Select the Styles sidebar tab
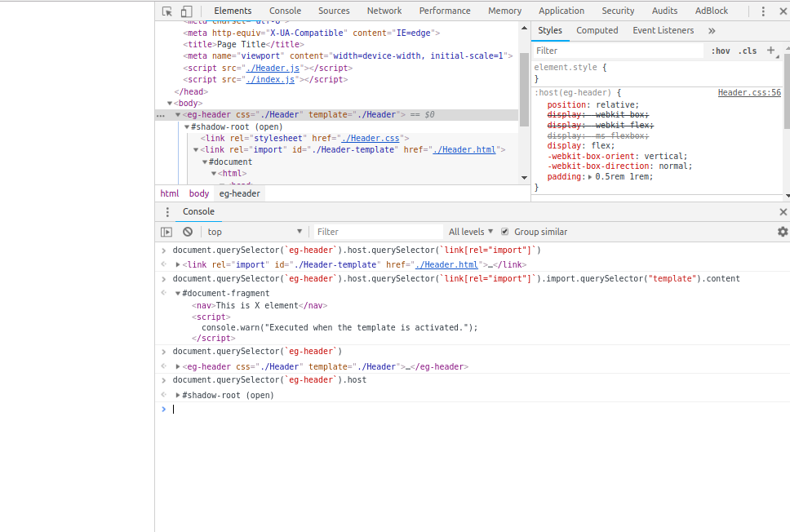Viewport: 790px width, 532px height. coord(550,31)
